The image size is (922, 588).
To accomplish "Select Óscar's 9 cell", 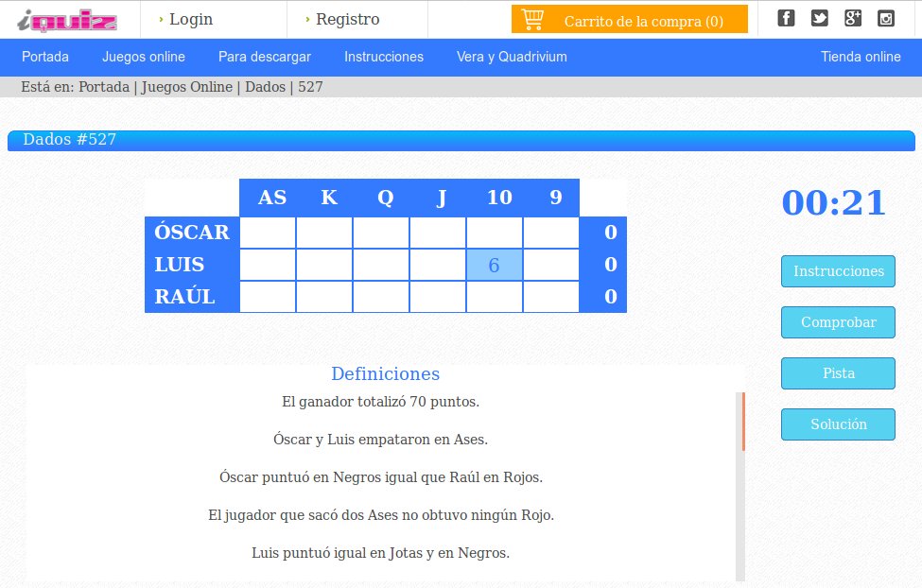I will (551, 233).
